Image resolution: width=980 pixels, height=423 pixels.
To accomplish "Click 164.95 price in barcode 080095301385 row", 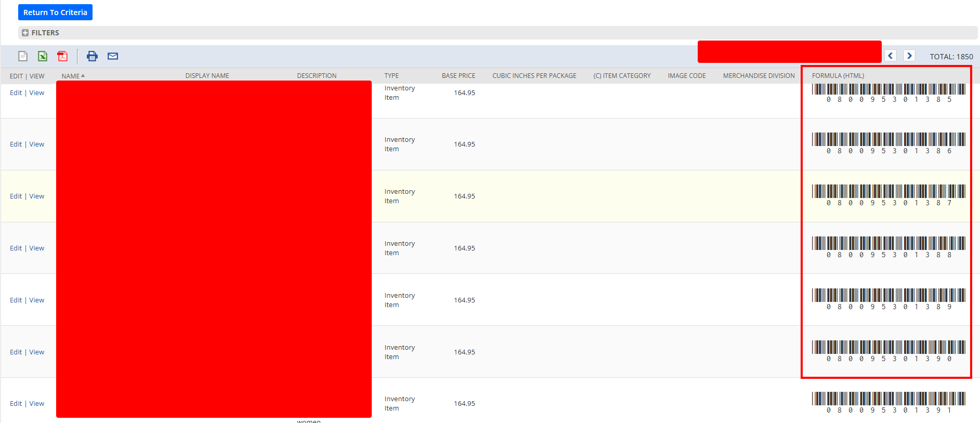I will 464,93.
